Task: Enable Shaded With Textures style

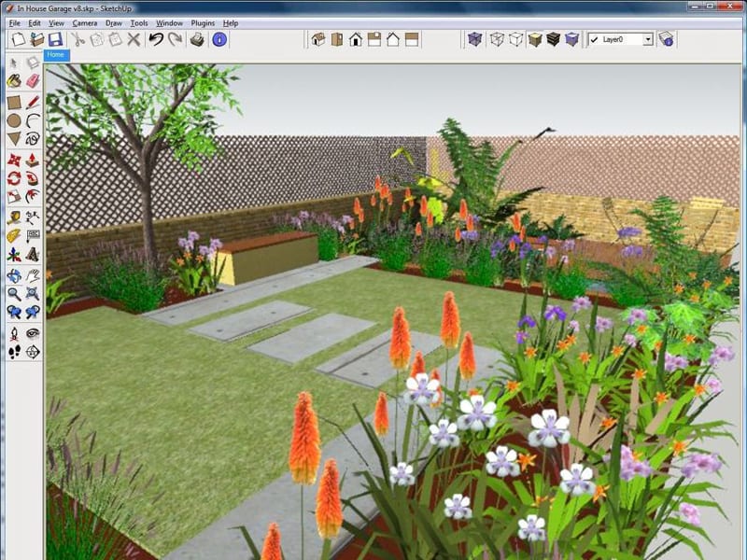Action: [x=553, y=39]
